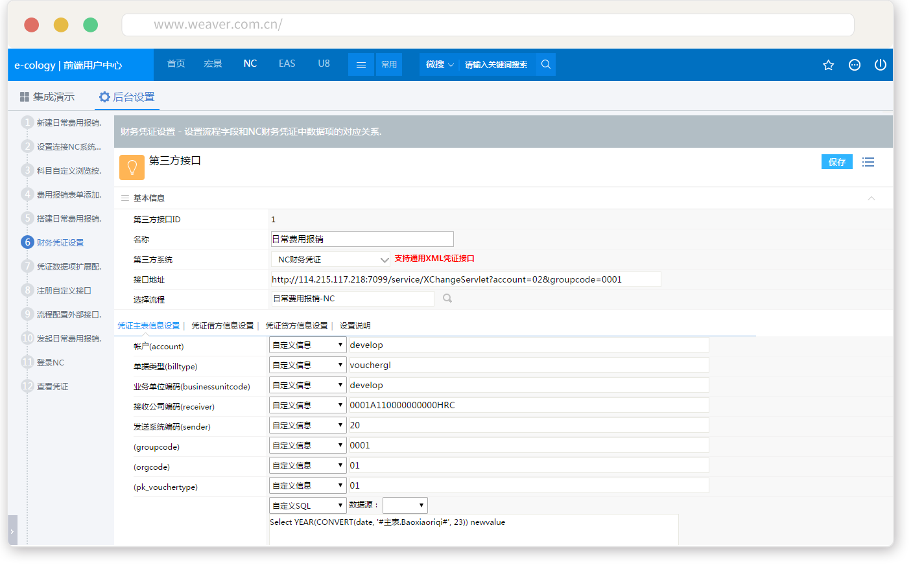Open the 第三方系统 NC财务凭证 dropdown
Screen dimensions: 924x567
pyautogui.click(x=331, y=259)
